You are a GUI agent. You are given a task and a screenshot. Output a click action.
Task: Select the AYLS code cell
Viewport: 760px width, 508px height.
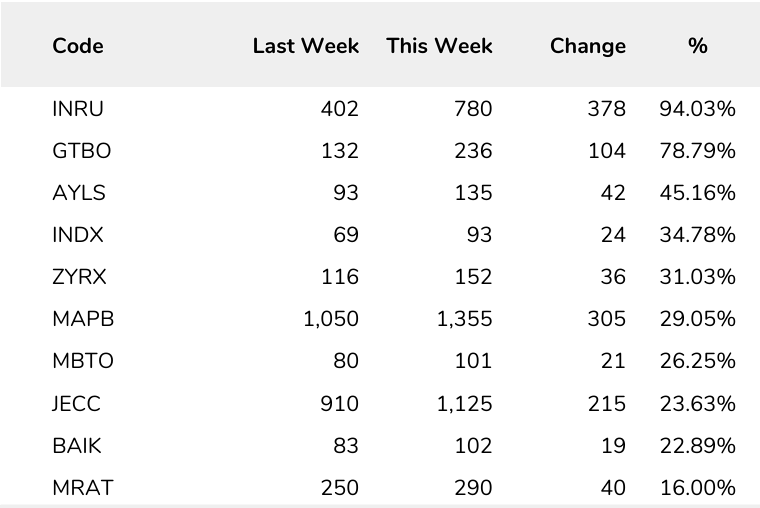click(x=79, y=193)
